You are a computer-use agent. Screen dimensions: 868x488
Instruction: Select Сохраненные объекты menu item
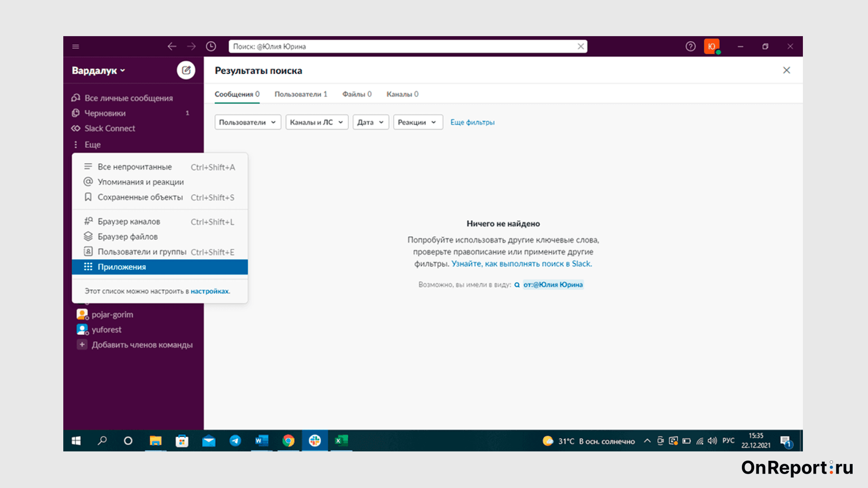click(160, 197)
